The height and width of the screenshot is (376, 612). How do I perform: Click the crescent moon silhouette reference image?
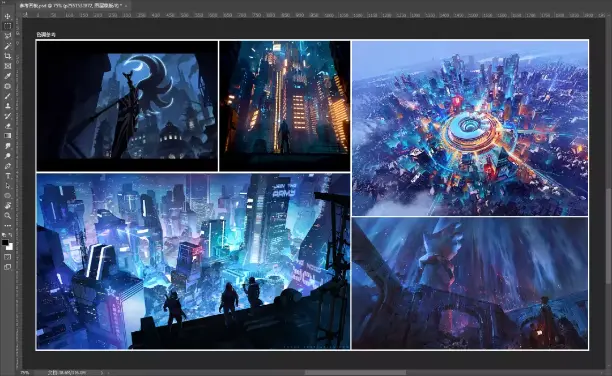(127, 106)
